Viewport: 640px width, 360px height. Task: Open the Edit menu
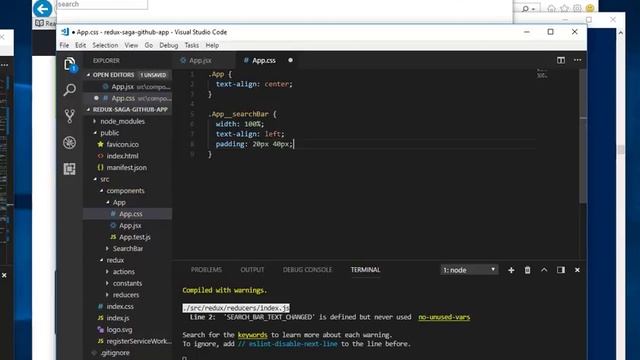click(x=80, y=45)
